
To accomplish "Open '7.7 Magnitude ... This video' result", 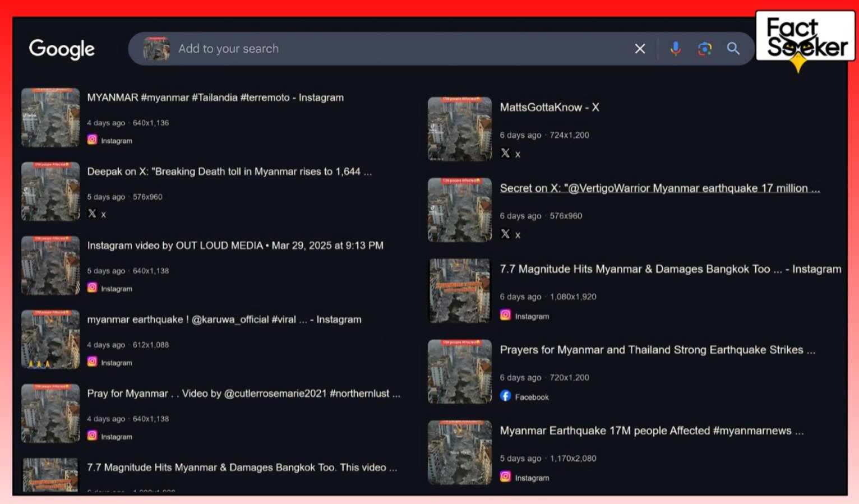I will click(x=242, y=468).
